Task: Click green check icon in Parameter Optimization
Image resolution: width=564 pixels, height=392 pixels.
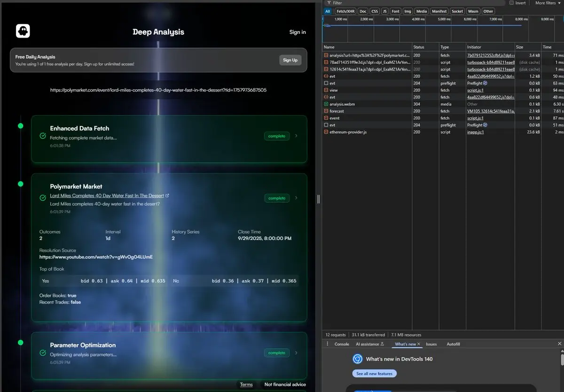Action: [43, 353]
